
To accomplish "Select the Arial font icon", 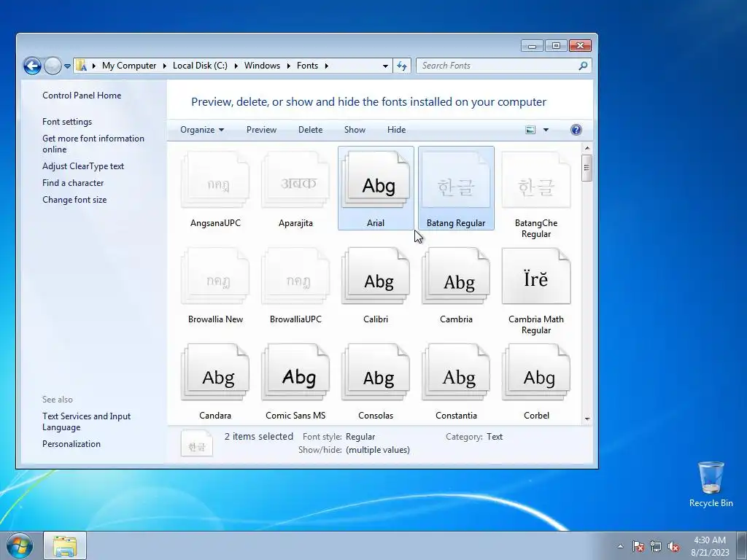I will pyautogui.click(x=376, y=181).
